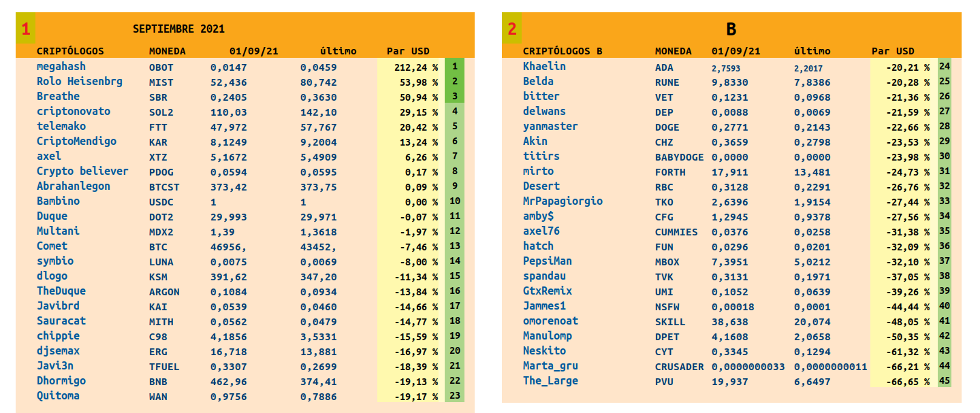Click the The_Large username link
The image size is (980, 413).
pos(550,381)
